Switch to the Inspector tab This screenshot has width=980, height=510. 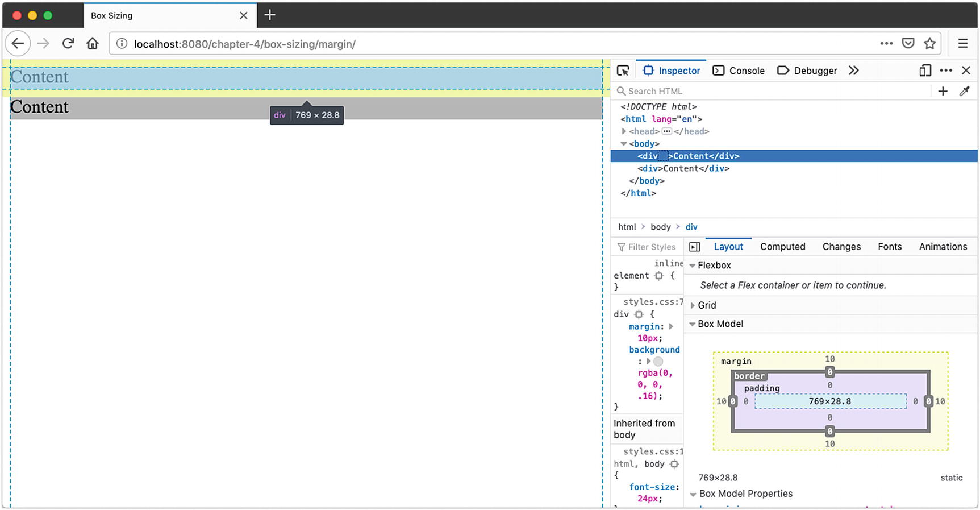pos(672,71)
